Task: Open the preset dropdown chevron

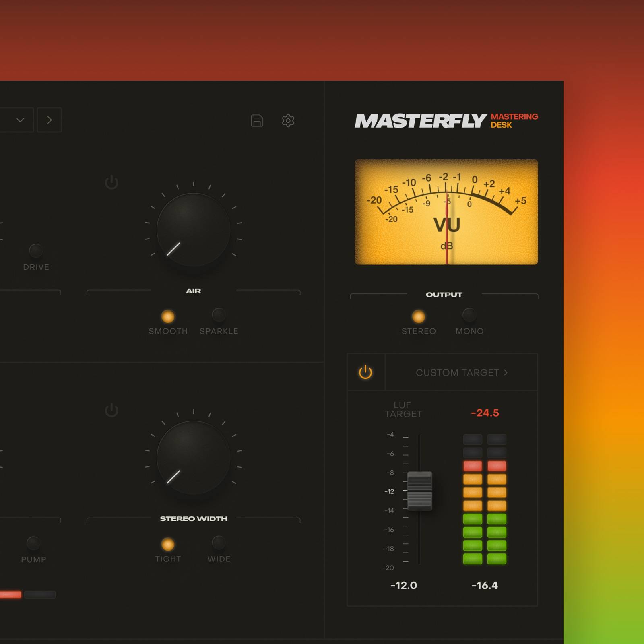Action: click(20, 120)
